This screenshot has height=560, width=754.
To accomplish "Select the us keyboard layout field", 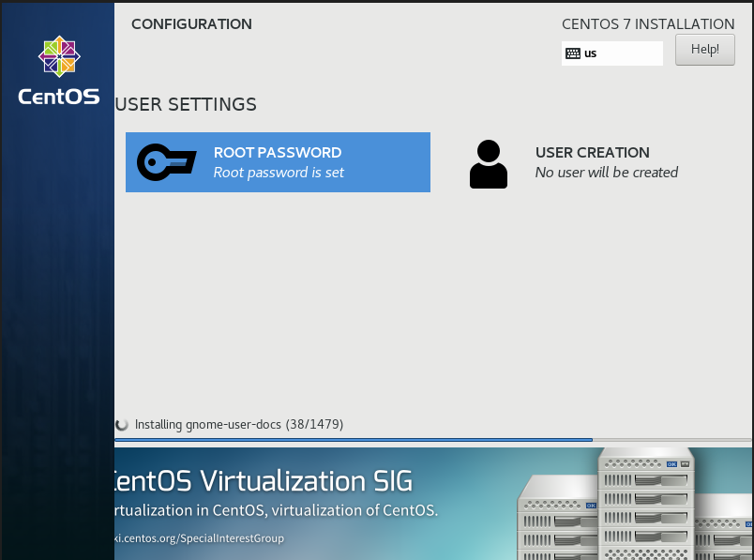I will coord(612,53).
